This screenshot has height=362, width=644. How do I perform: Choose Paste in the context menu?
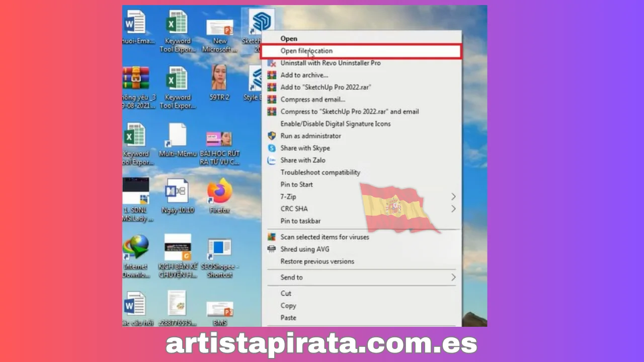pyautogui.click(x=361, y=318)
